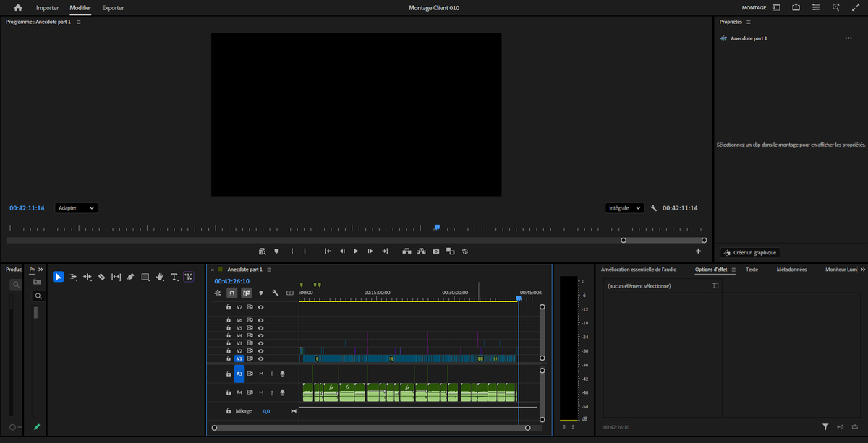Select the Selection arrow tool
This screenshot has height=443, width=868.
coord(58,277)
